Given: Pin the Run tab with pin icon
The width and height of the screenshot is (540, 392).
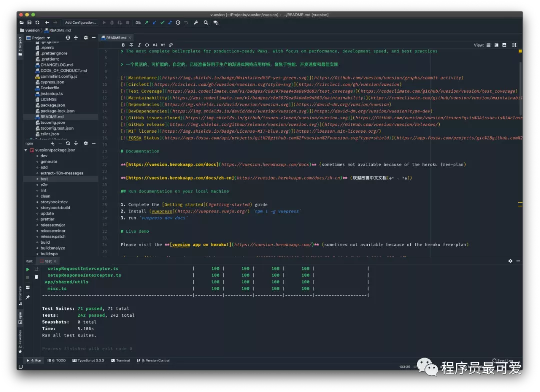Looking at the screenshot, I should 28,297.
